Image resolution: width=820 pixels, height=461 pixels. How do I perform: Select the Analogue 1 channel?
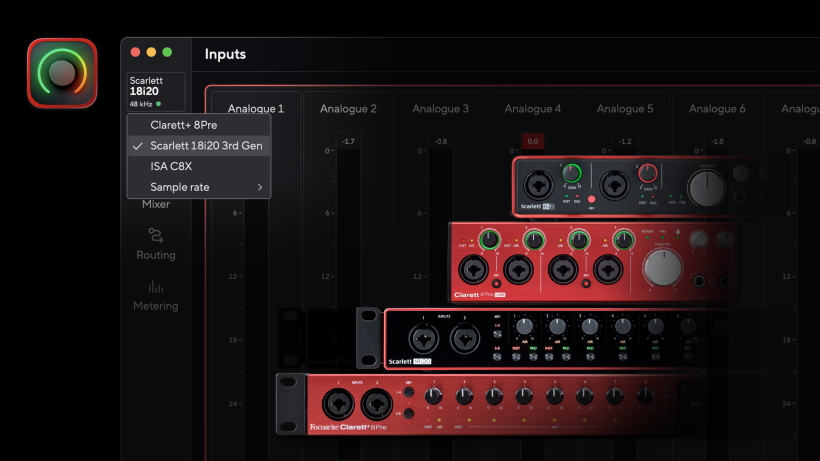pyautogui.click(x=256, y=109)
